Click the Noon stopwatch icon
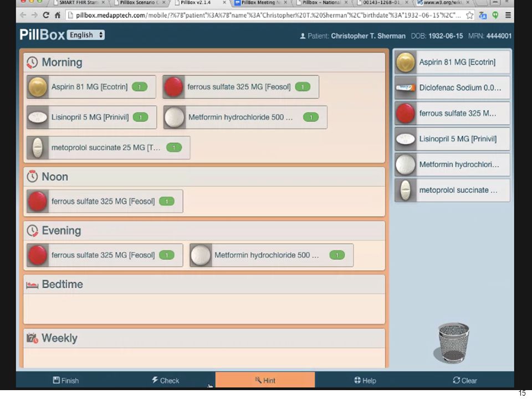This screenshot has width=532, height=399. [32, 176]
